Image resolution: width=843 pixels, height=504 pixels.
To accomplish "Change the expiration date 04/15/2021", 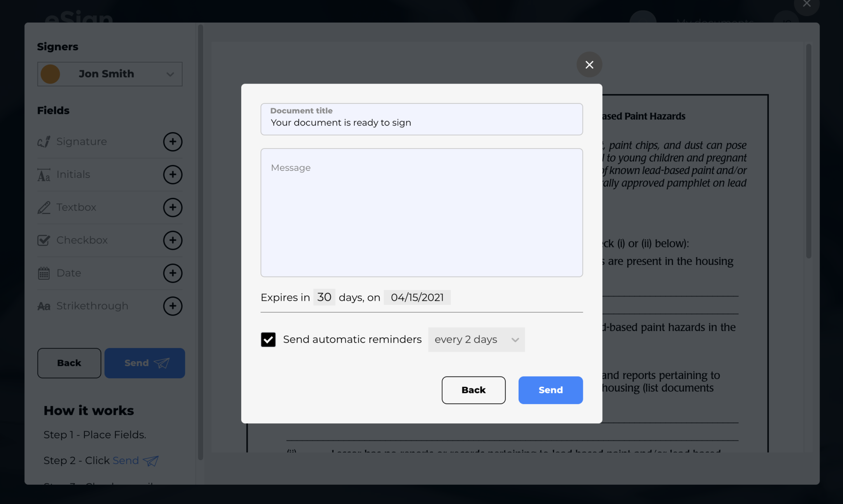I will [x=417, y=297].
